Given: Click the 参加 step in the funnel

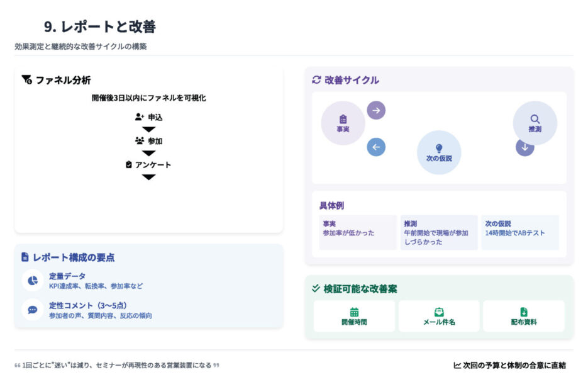Looking at the screenshot, I should coord(149,141).
